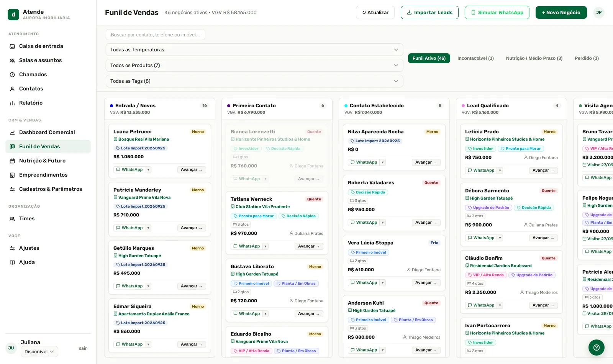
Task: Click the Empreendimentos building icon
Action: [12, 175]
